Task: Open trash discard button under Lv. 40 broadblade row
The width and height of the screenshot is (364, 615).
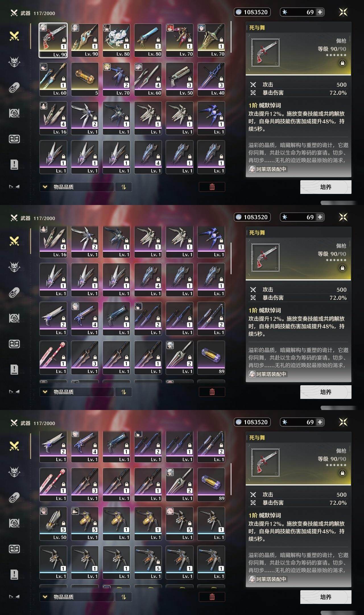Action: (x=212, y=187)
